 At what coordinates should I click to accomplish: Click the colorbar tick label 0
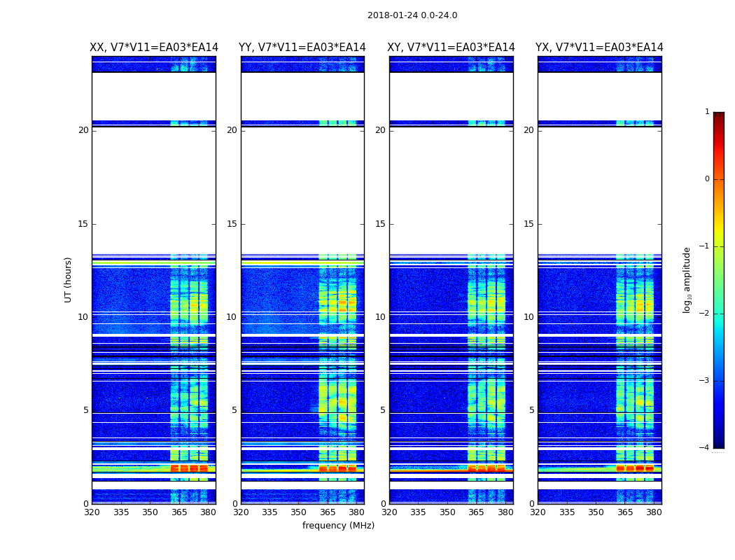(707, 179)
